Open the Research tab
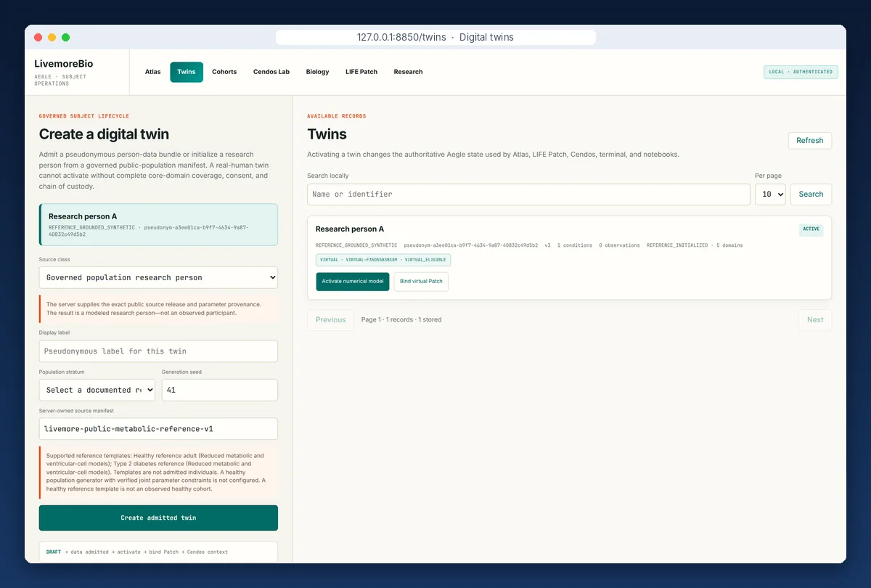The width and height of the screenshot is (871, 588). coord(408,72)
